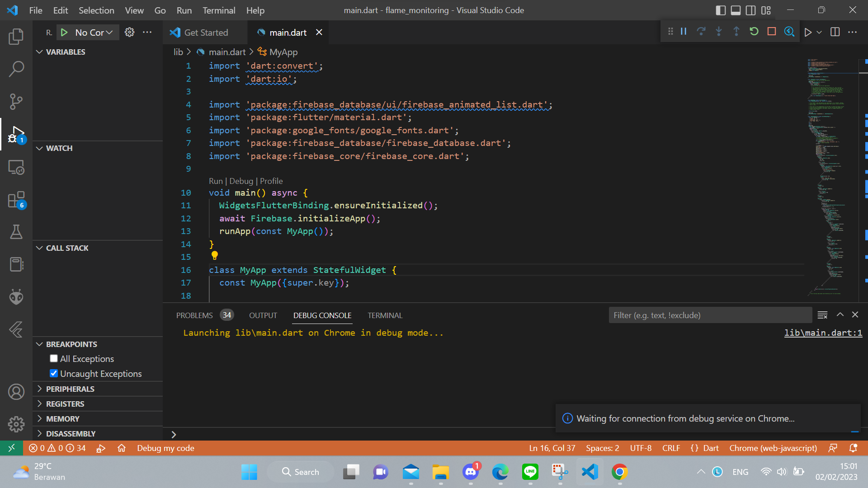Click the Debug CodeLens above main

(x=241, y=181)
